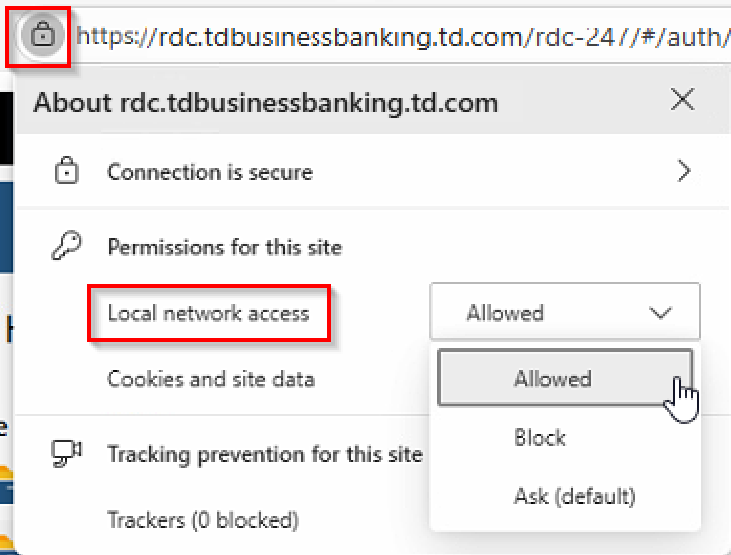Image resolution: width=731 pixels, height=555 pixels.
Task: Expand Connection is secure details arrow
Action: [x=684, y=172]
